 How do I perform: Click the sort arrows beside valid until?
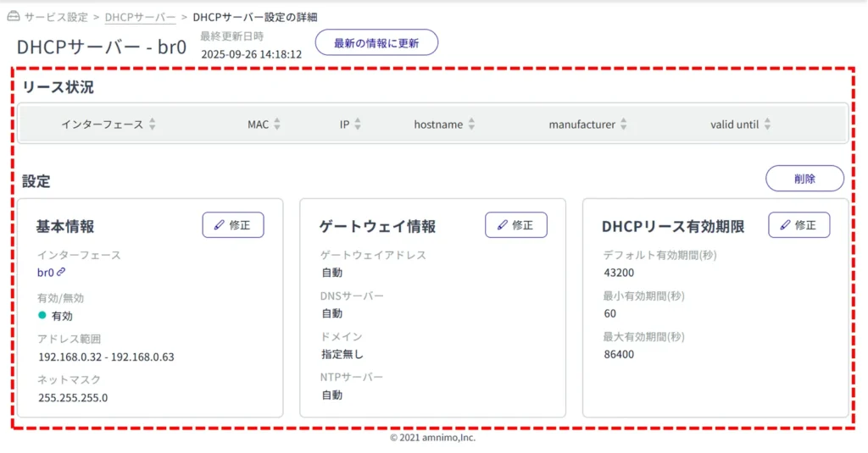coord(767,124)
